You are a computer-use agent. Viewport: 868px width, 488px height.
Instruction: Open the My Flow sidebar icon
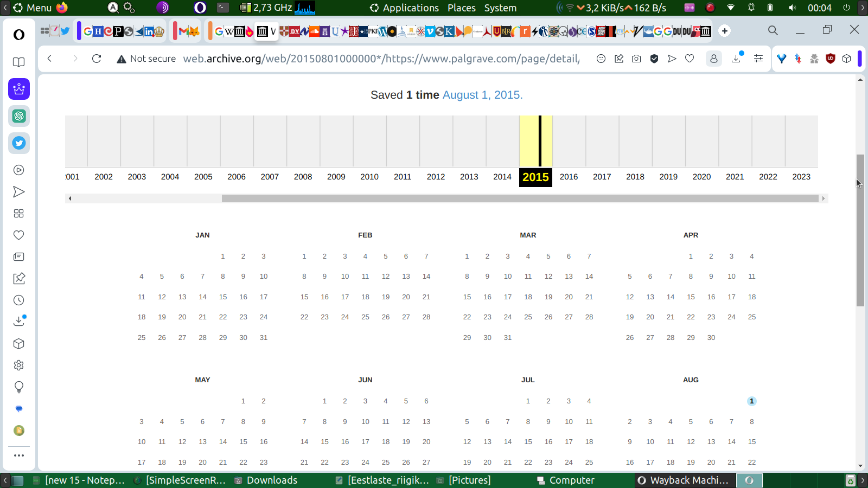19,192
